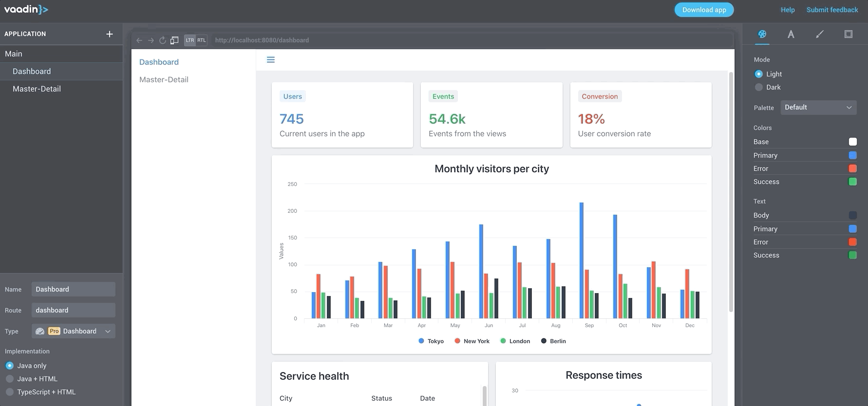Image resolution: width=868 pixels, height=406 pixels.
Task: Pick the Colors Success green swatch
Action: pyautogui.click(x=853, y=182)
